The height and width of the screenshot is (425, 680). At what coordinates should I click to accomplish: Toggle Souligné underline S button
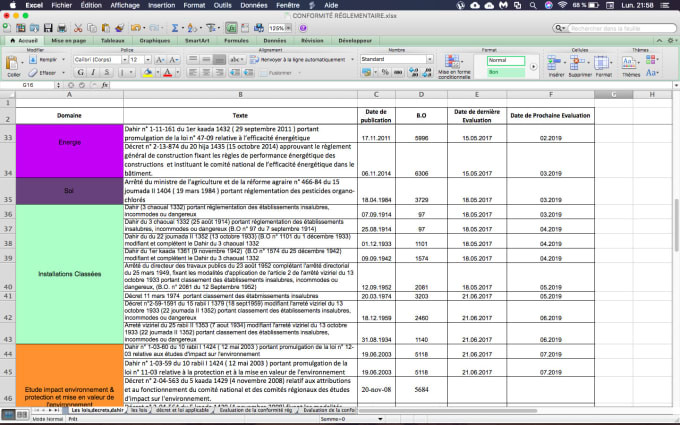coord(107,72)
